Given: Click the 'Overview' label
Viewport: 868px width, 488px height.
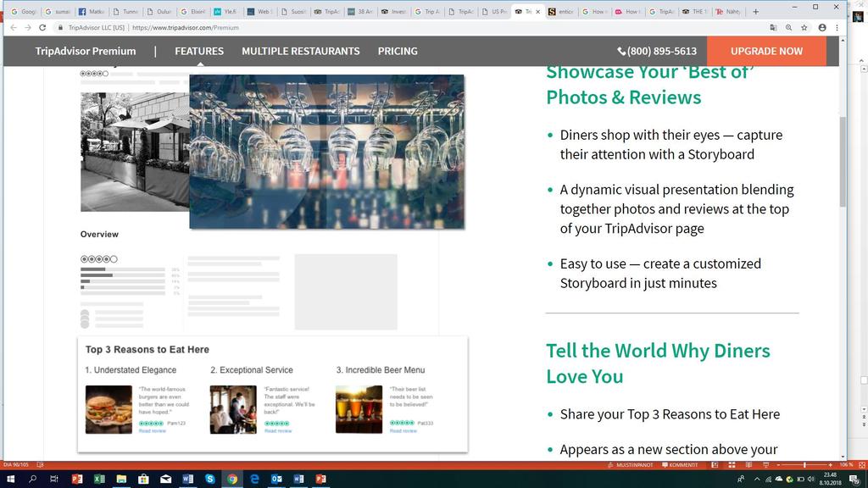Looking at the screenshot, I should click(x=99, y=234).
